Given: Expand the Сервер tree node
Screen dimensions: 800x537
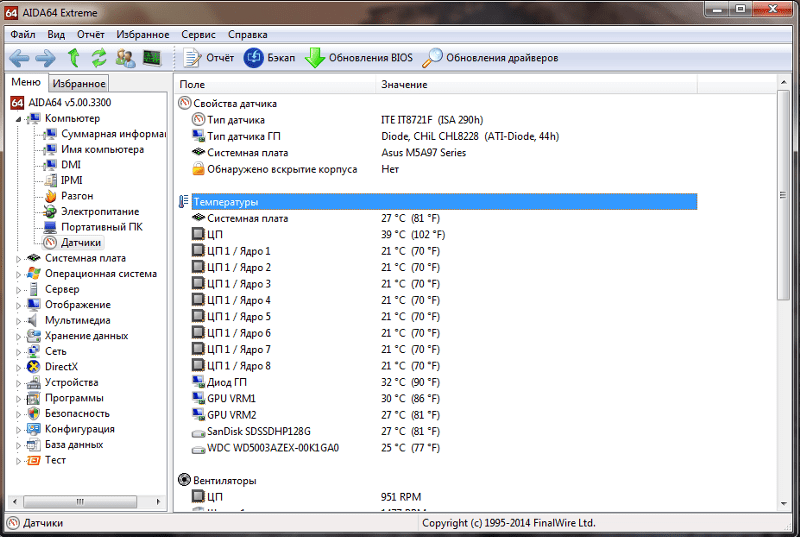Looking at the screenshot, I should click(x=18, y=290).
